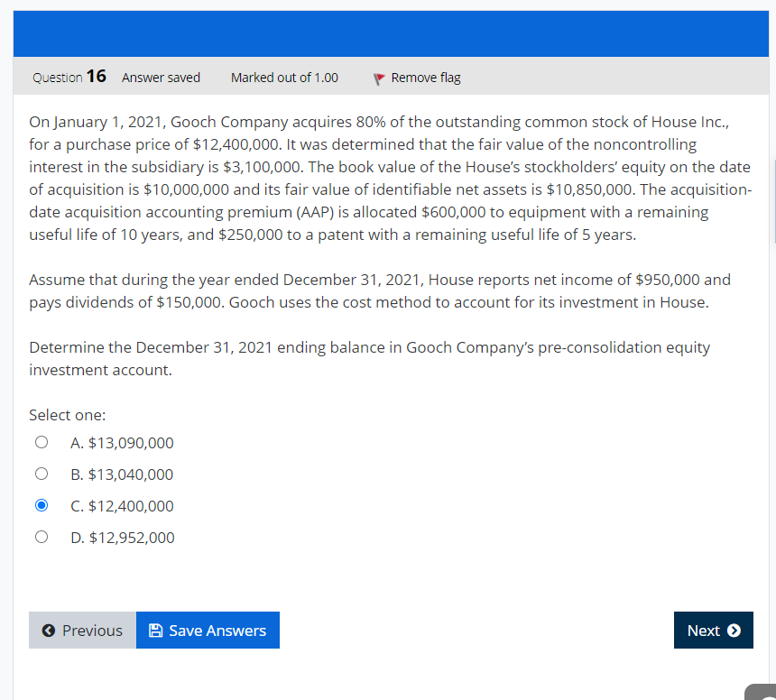This screenshot has height=700, width=776.
Task: Click the already-selected answer C radio button
Action: (x=42, y=504)
